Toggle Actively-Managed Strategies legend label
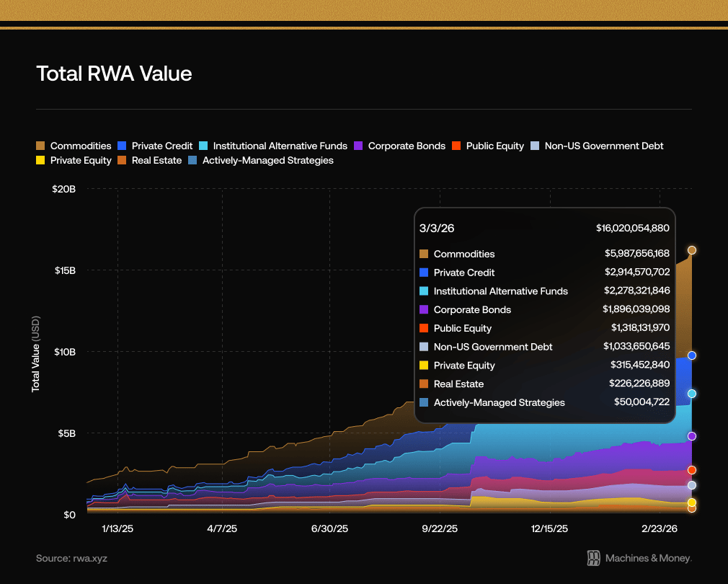 point(268,161)
